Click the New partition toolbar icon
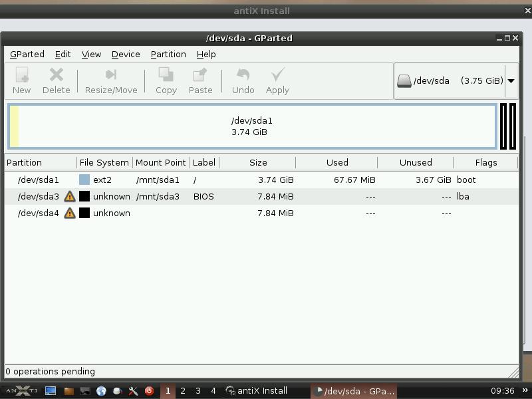The width and height of the screenshot is (532, 399). (22, 74)
